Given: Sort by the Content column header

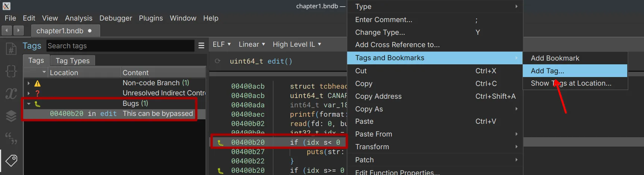Looking at the screenshot, I should pos(163,73).
